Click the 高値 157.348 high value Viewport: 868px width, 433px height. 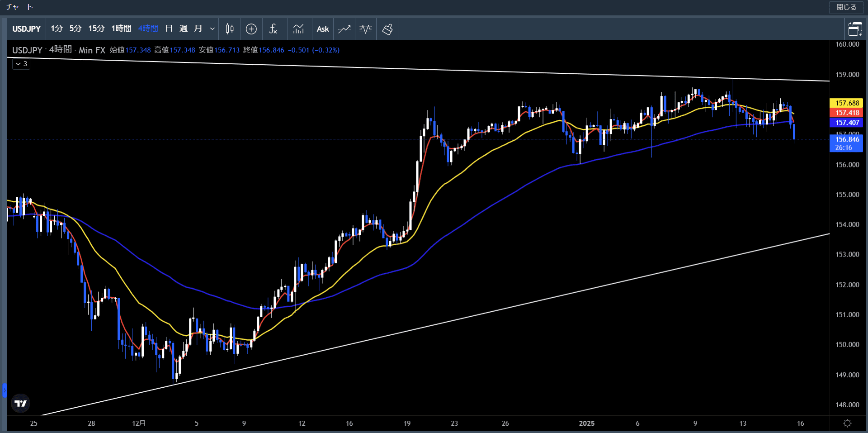click(175, 50)
